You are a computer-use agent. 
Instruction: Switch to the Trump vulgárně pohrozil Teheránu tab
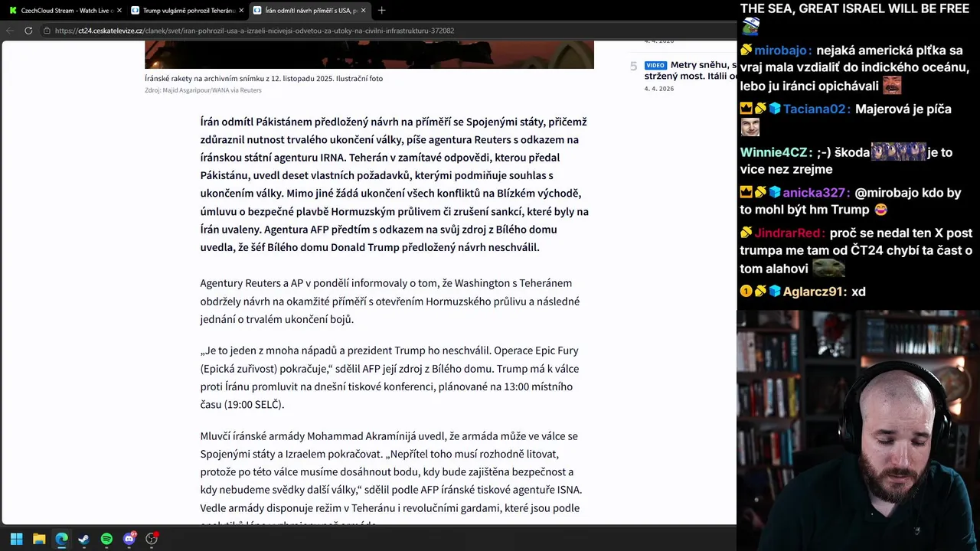tap(188, 10)
